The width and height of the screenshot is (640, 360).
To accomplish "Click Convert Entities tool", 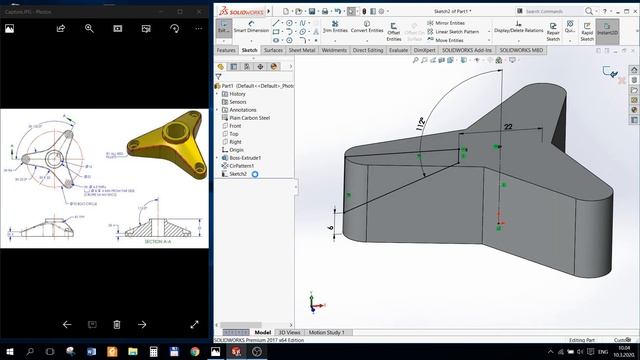I will (367, 27).
